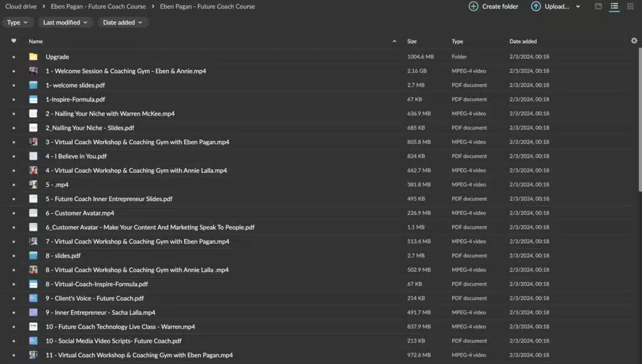Sort by the Name column header

[36, 41]
